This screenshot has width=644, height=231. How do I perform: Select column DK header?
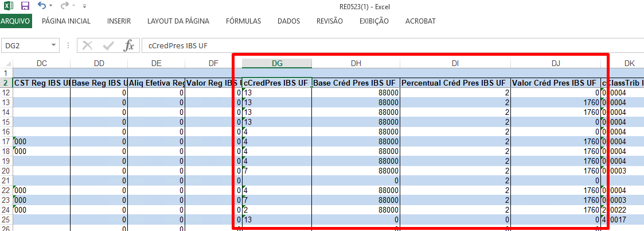623,63
